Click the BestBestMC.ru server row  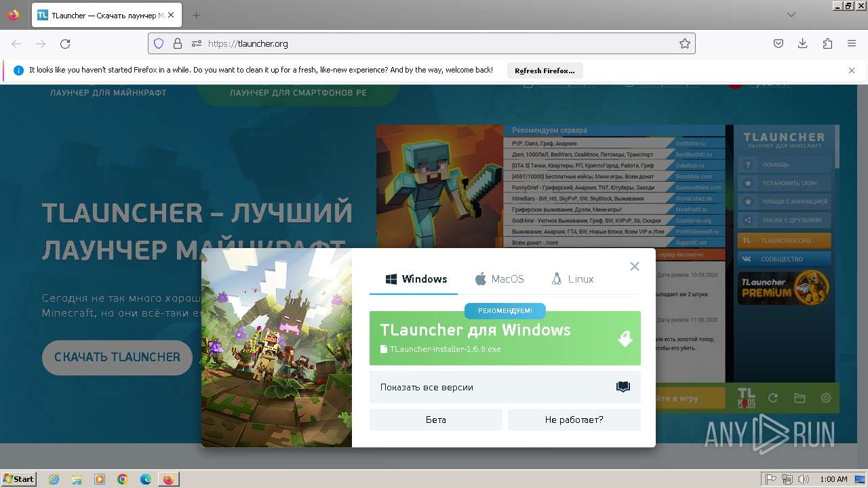614,155
